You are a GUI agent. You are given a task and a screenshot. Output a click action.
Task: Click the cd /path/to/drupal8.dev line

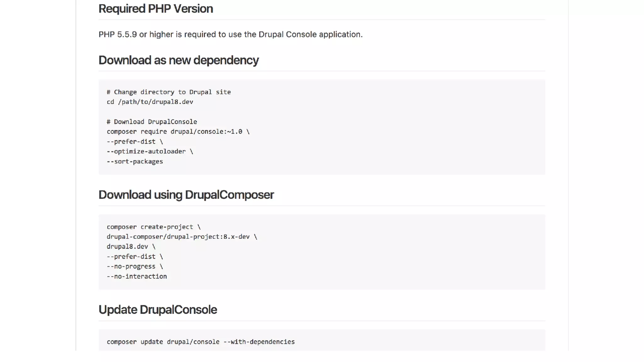tap(150, 102)
